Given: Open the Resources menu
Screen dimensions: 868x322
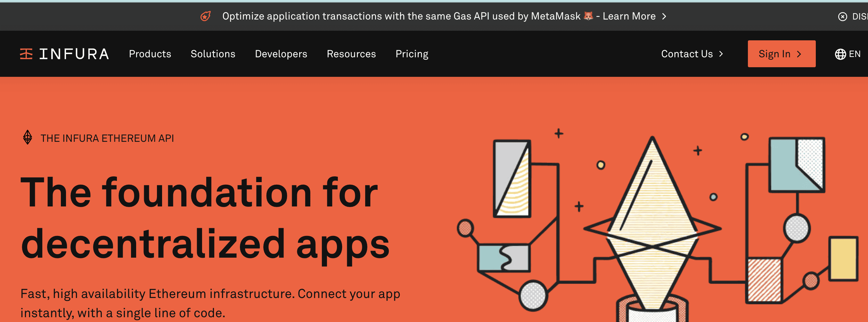Looking at the screenshot, I should [351, 54].
